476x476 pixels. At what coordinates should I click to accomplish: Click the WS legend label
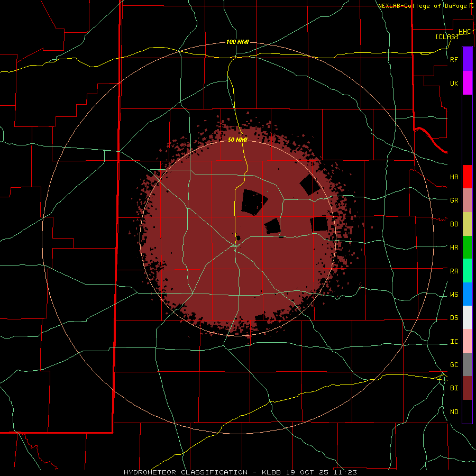[x=454, y=295]
